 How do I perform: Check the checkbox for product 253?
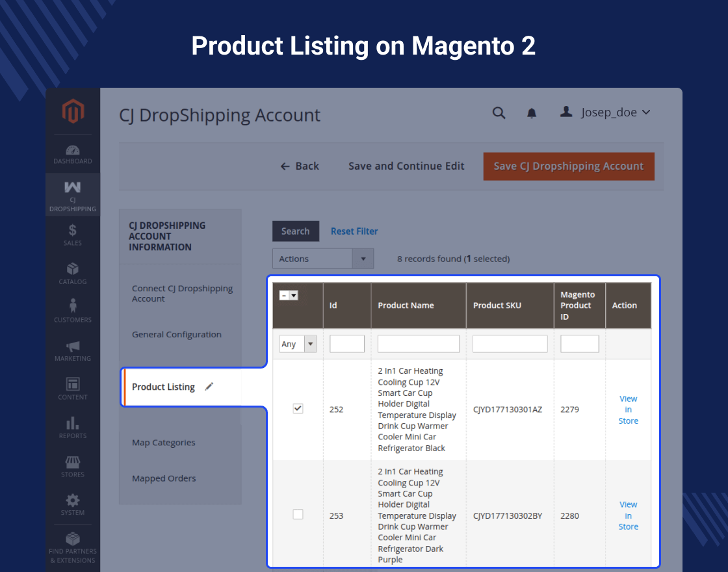coord(298,514)
